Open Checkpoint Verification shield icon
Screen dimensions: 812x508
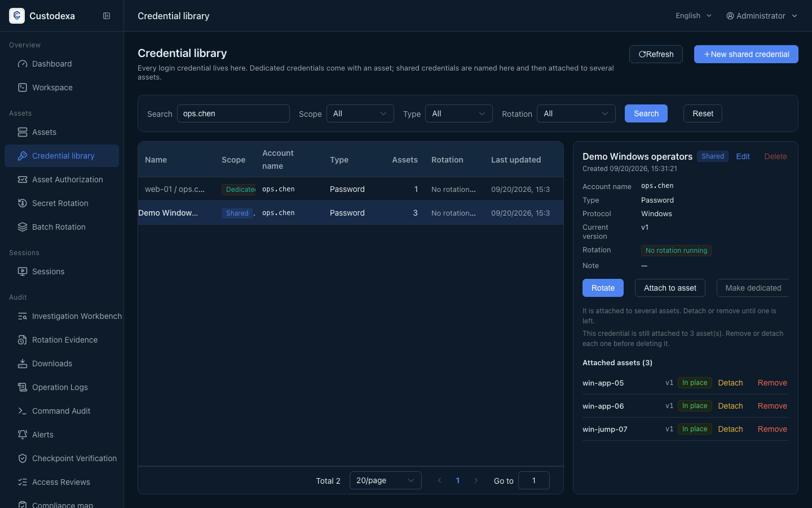click(x=23, y=458)
